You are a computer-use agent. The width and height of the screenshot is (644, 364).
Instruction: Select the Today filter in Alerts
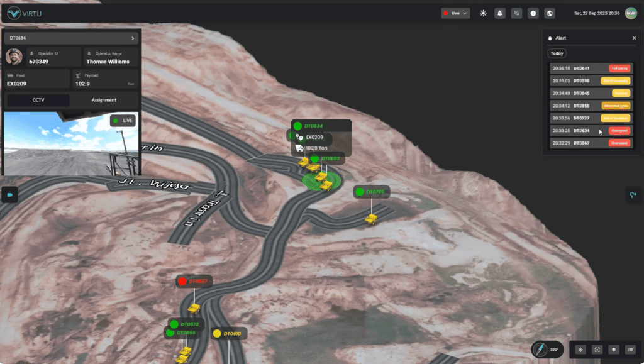point(557,53)
